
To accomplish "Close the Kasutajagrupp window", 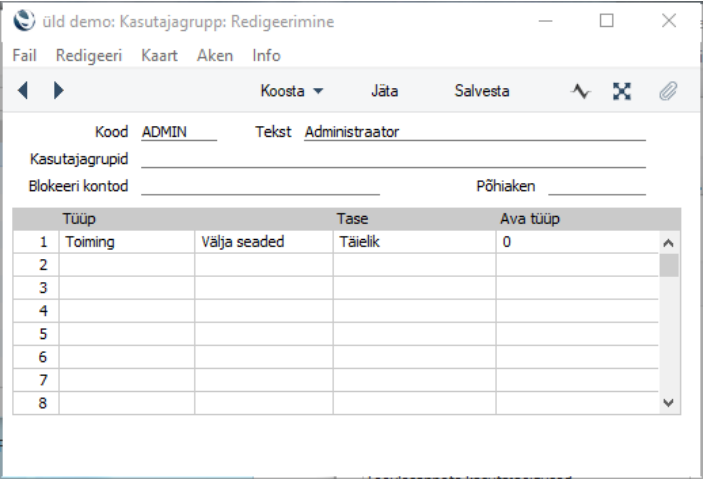I will point(669,21).
